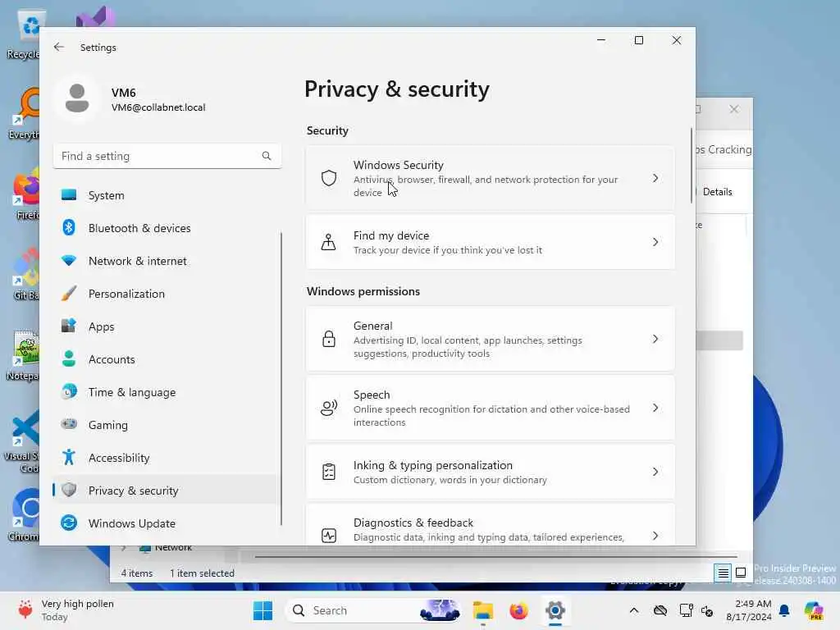This screenshot has width=840, height=630.
Task: Open the pollen weather widget
Action: pyautogui.click(x=66, y=610)
